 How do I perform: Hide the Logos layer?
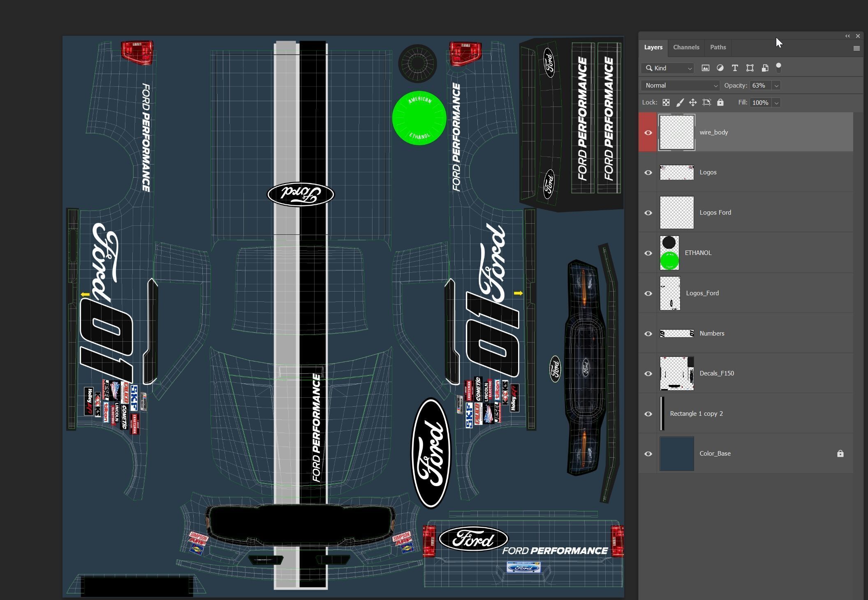[648, 172]
